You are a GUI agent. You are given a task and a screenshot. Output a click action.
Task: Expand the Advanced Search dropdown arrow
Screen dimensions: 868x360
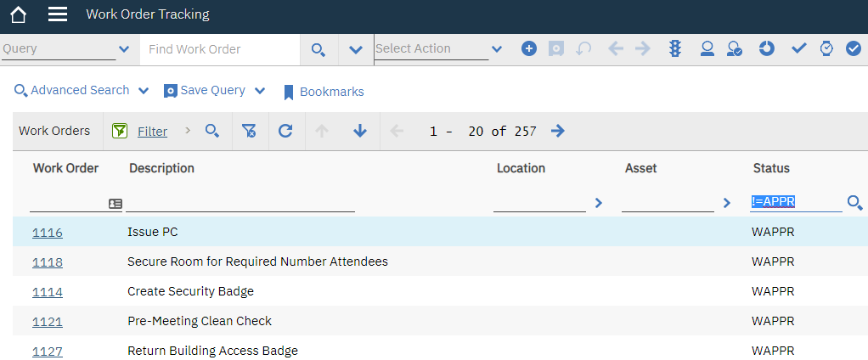click(144, 91)
